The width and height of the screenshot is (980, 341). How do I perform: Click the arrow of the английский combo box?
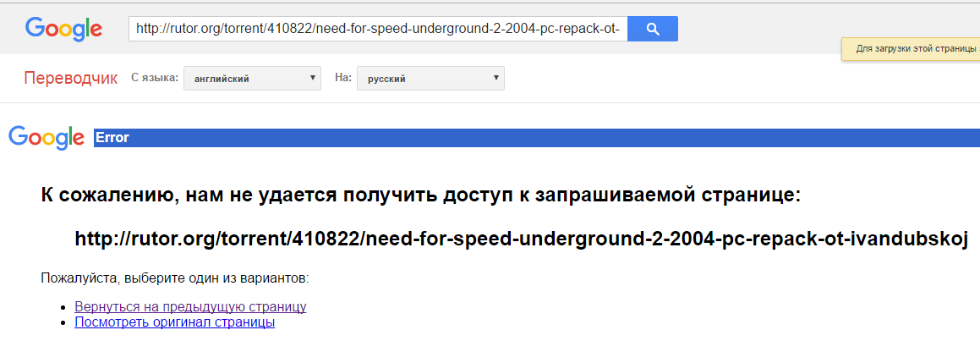(x=313, y=78)
